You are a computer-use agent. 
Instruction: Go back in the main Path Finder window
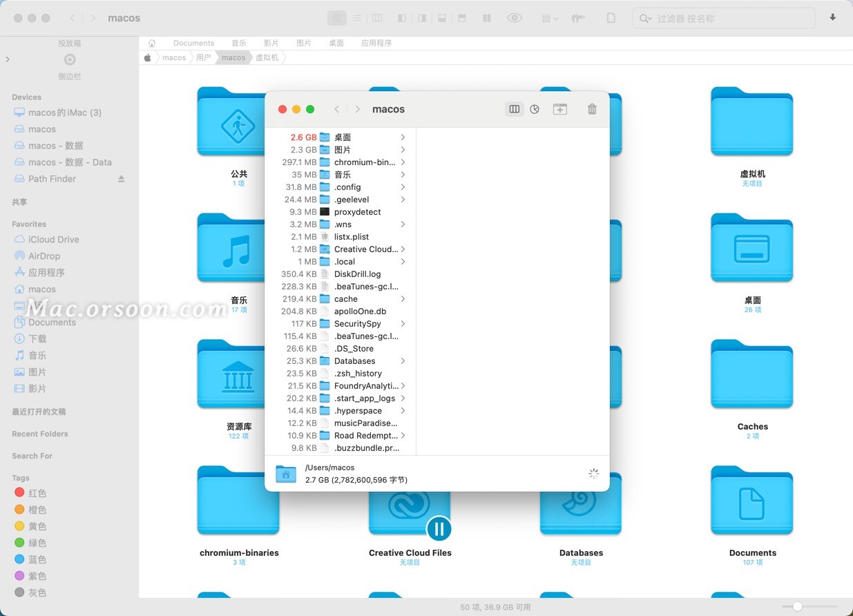tap(73, 18)
